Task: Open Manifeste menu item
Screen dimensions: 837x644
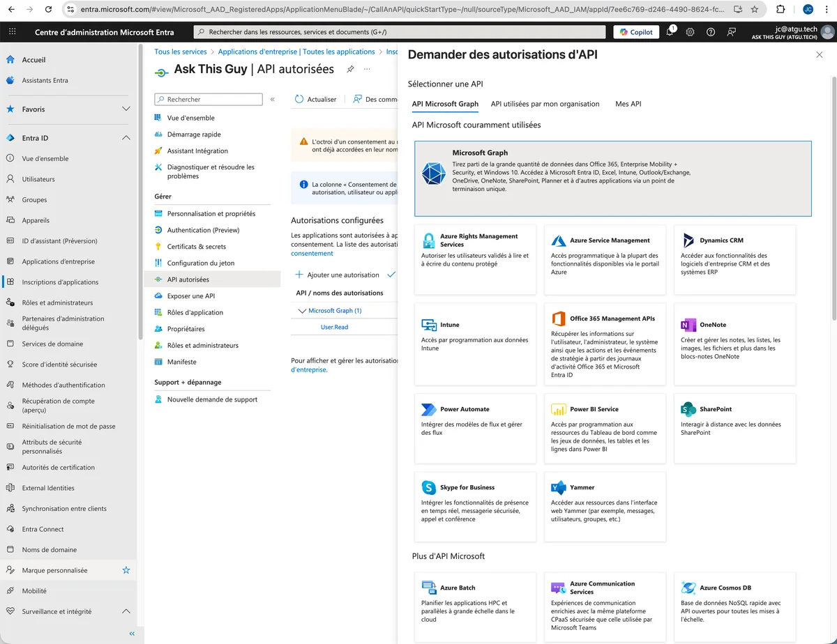Action: coord(181,362)
